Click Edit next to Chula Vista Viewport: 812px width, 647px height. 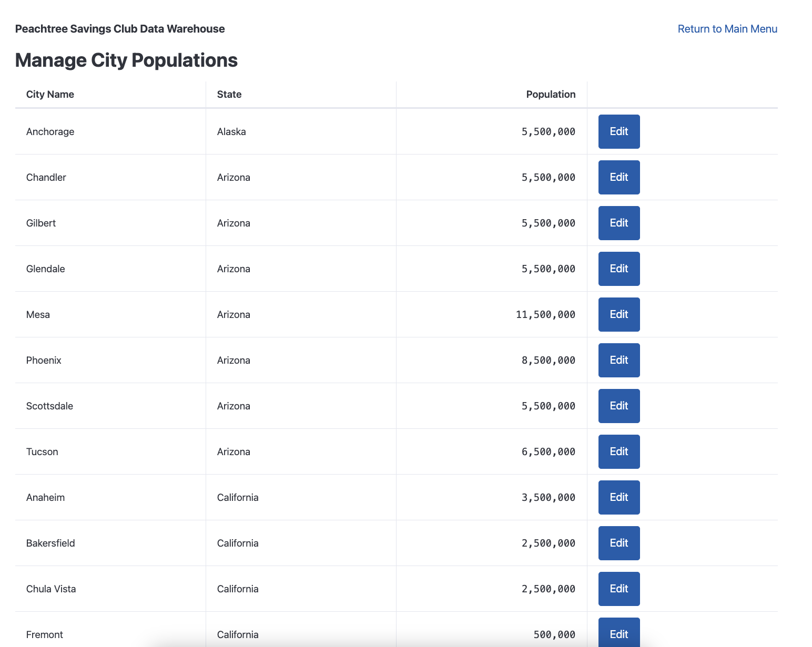[618, 589]
